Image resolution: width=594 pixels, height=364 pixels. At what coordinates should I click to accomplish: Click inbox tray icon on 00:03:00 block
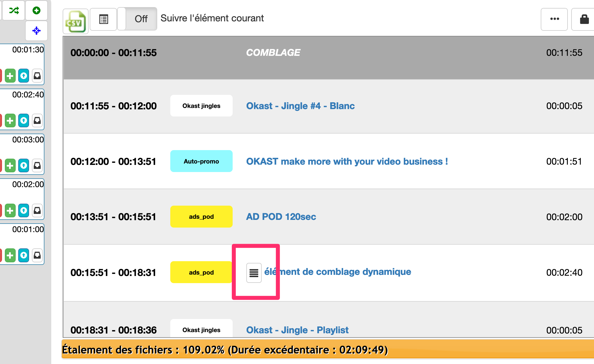37,165
